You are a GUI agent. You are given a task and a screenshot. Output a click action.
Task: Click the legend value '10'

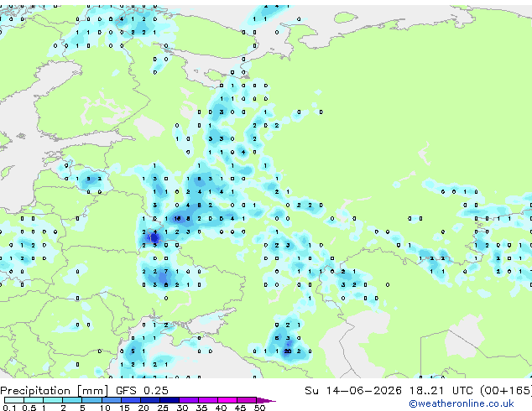coord(105,408)
